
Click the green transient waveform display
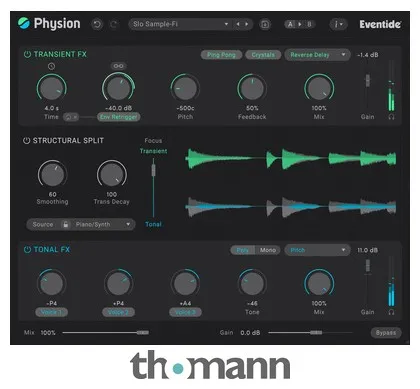click(x=291, y=159)
